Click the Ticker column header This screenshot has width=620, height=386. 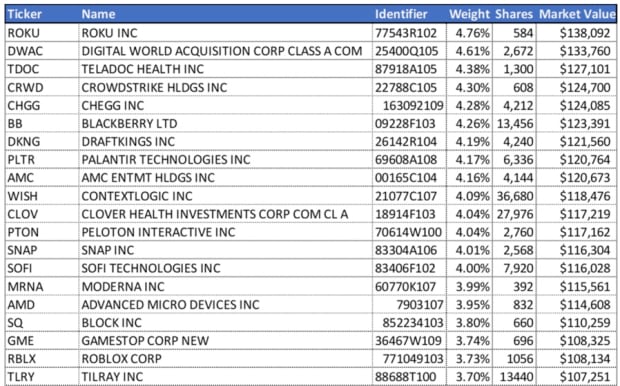42,14
